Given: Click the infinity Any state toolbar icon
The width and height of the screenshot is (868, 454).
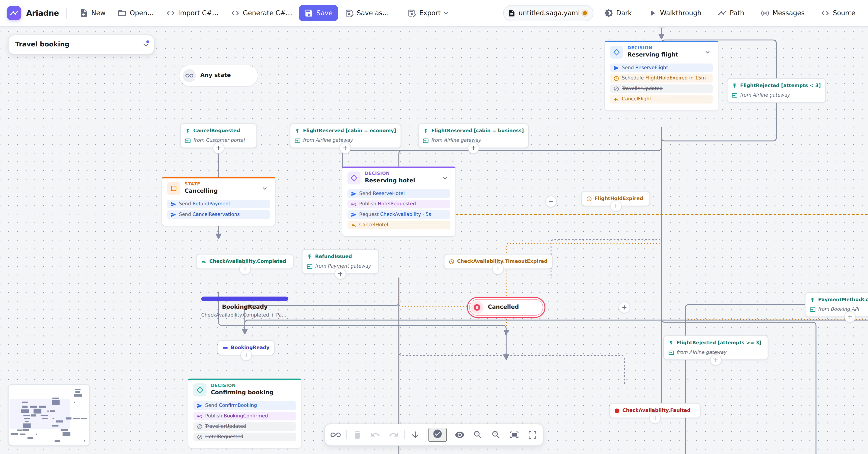Looking at the screenshot, I should 335,435.
